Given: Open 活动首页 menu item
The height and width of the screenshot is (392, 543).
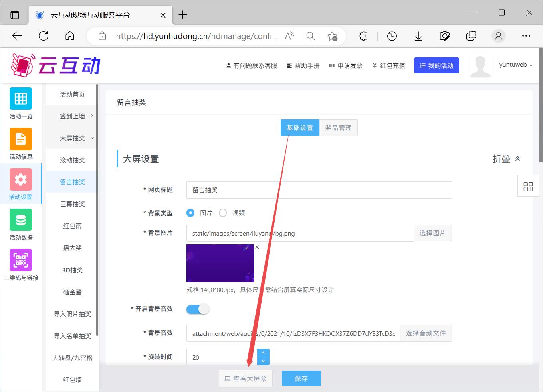Looking at the screenshot, I should click(x=72, y=94).
